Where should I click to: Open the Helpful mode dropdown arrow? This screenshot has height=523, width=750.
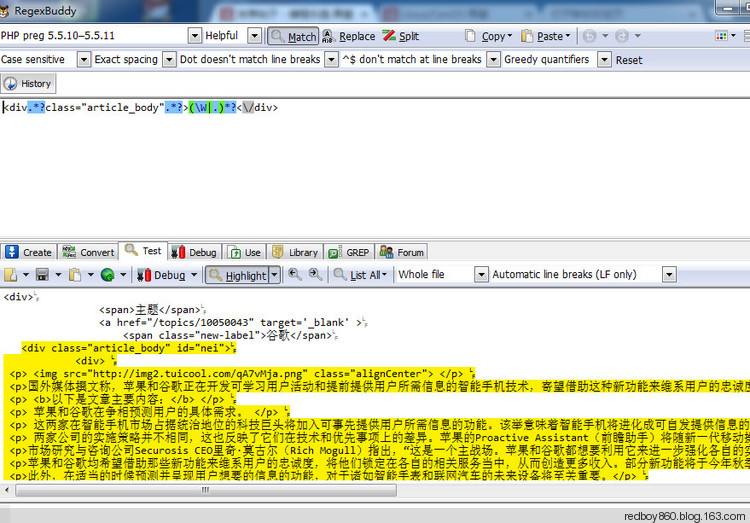(254, 36)
